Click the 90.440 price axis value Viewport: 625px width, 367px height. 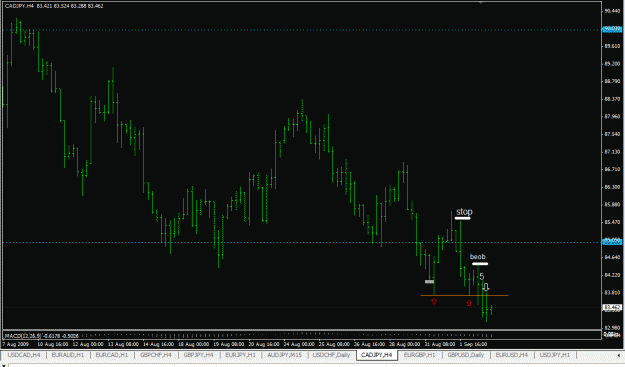[612, 11]
